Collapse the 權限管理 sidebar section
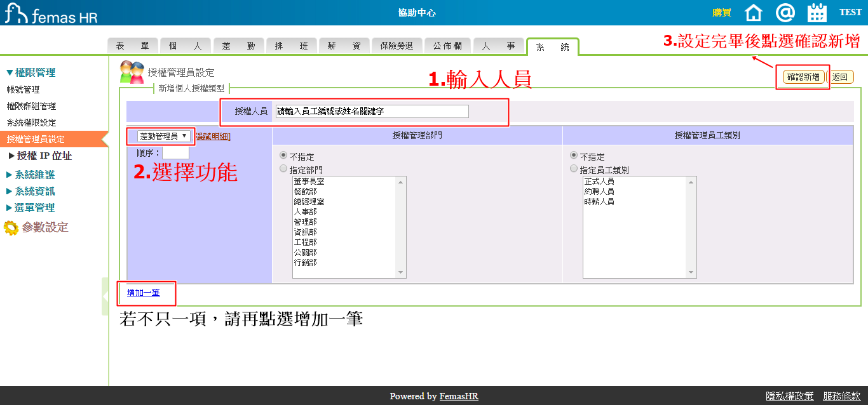This screenshot has width=868, height=405. [31, 72]
